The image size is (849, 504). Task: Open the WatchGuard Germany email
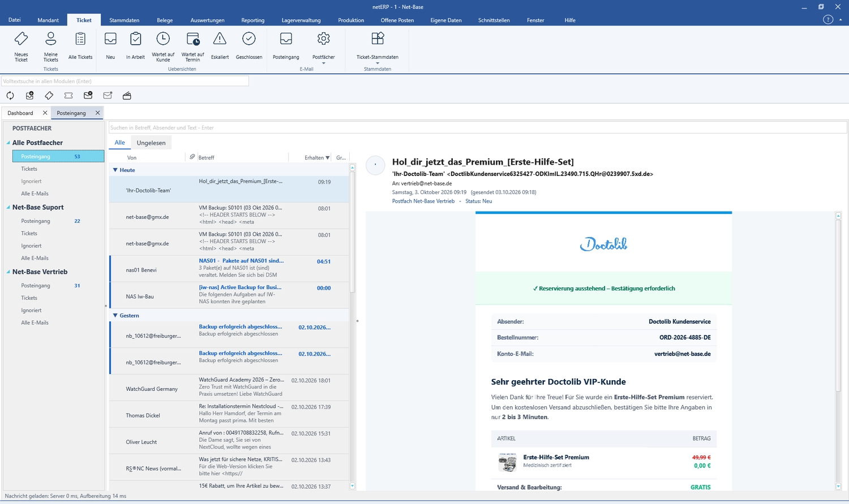click(x=229, y=387)
